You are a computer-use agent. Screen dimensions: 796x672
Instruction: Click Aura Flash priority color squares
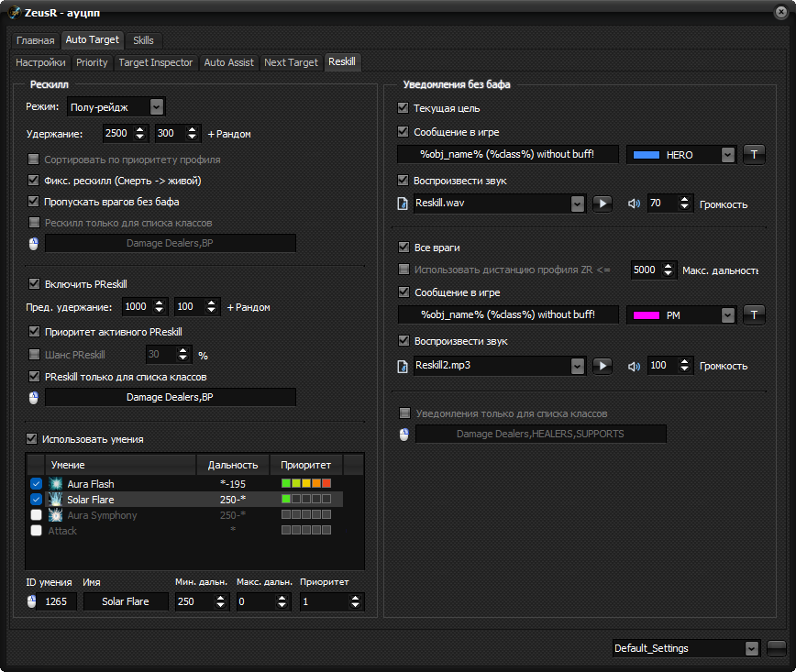point(306,483)
